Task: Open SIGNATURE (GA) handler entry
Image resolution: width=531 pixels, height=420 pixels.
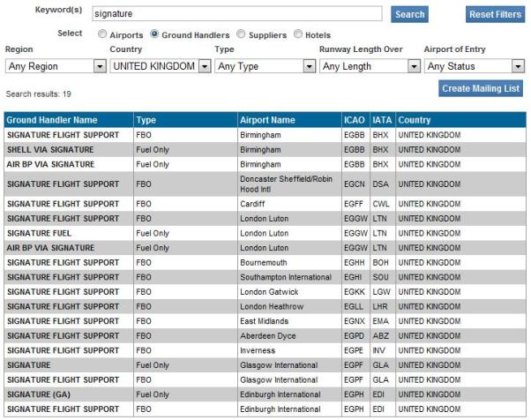Action: [39, 394]
